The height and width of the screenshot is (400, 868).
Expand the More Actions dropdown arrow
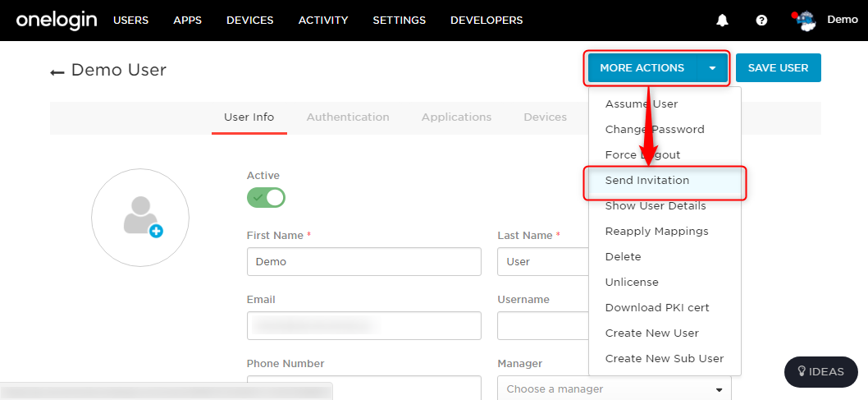tap(712, 68)
